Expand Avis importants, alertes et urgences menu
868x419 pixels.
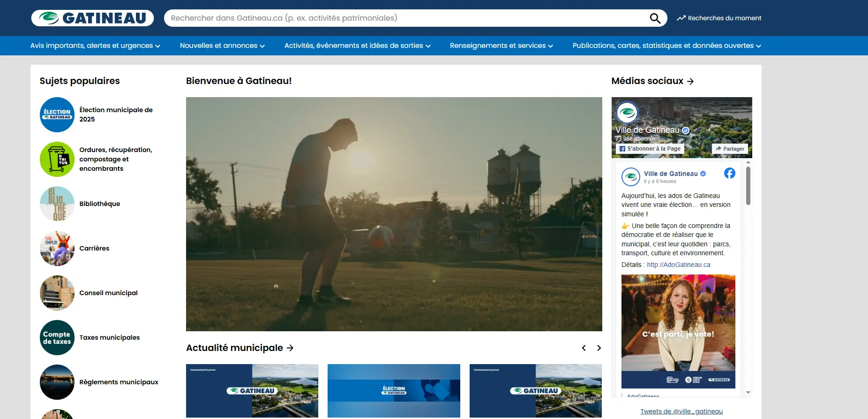(95, 46)
